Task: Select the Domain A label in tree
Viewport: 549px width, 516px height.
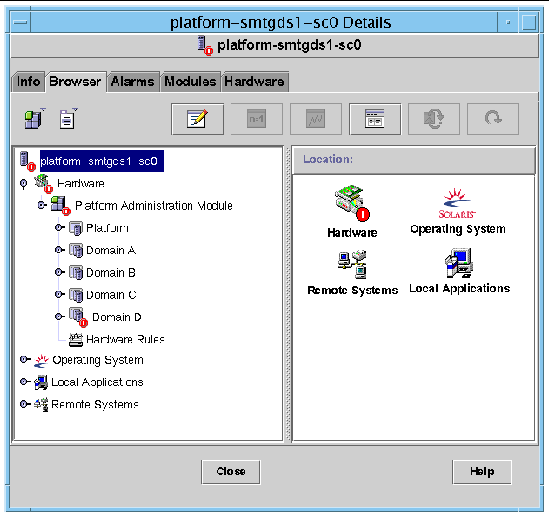Action: tap(111, 250)
